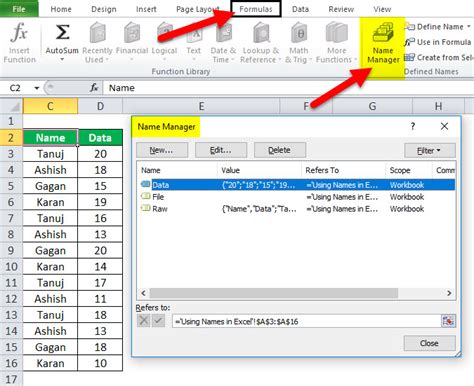Viewport: 474px width, 386px height.
Task: Click Use in Formula icon
Action: (x=409, y=42)
